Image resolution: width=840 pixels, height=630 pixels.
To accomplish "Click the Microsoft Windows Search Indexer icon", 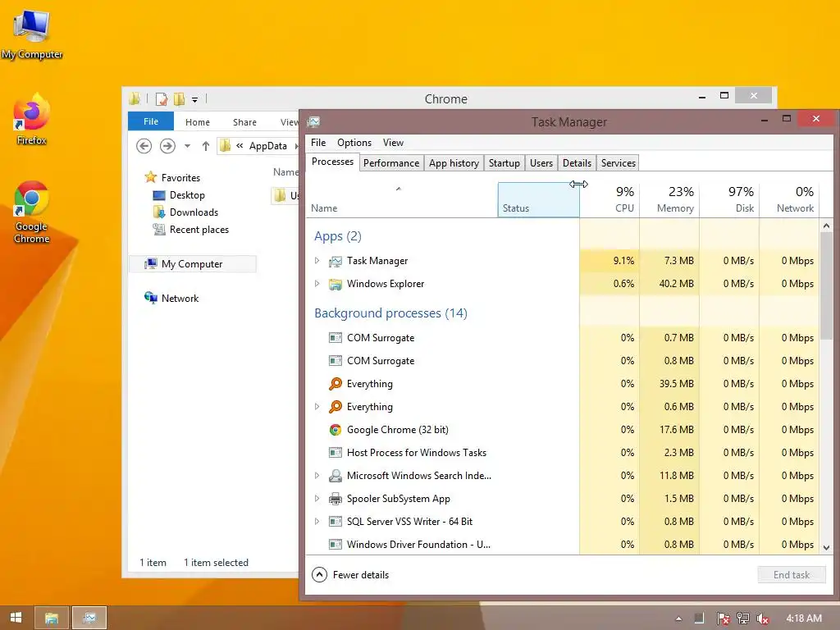I will pyautogui.click(x=336, y=476).
